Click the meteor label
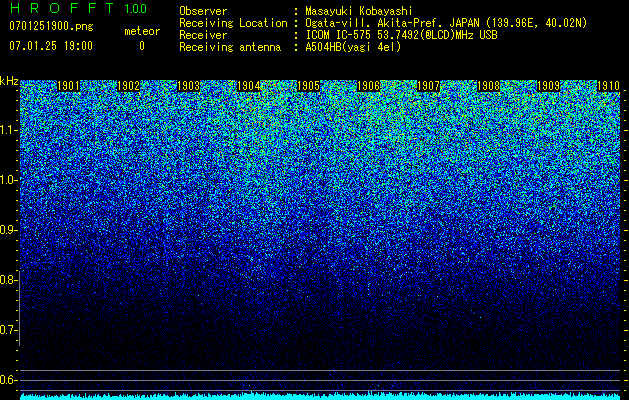Image resolution: width=629 pixels, height=400 pixels. point(142,31)
